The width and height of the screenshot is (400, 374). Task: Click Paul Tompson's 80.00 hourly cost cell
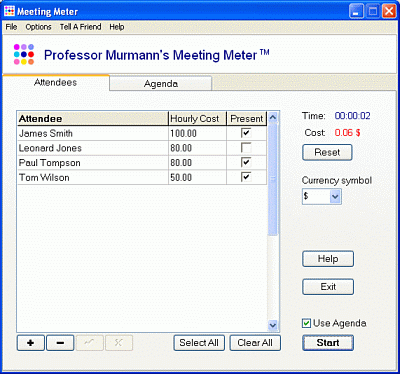197,163
